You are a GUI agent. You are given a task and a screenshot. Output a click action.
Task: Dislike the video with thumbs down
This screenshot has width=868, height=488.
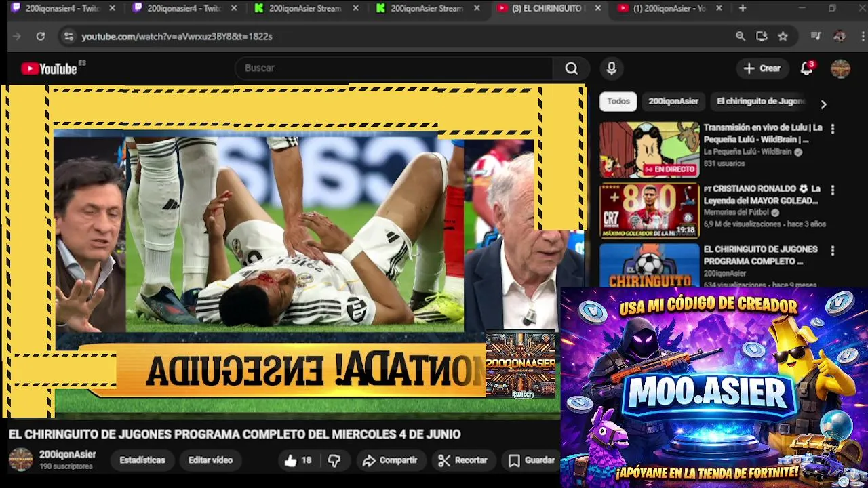pyautogui.click(x=334, y=460)
